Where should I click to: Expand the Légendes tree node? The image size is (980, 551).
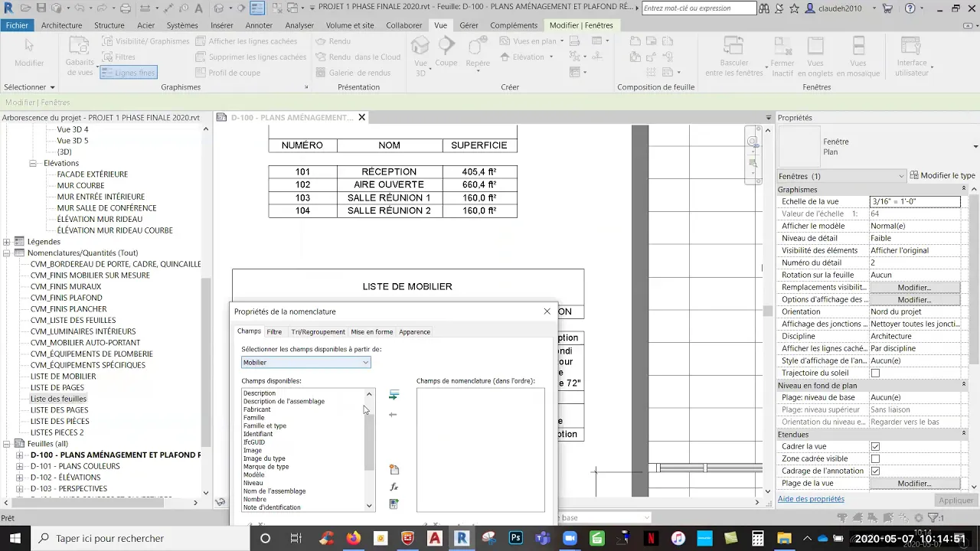click(x=7, y=242)
